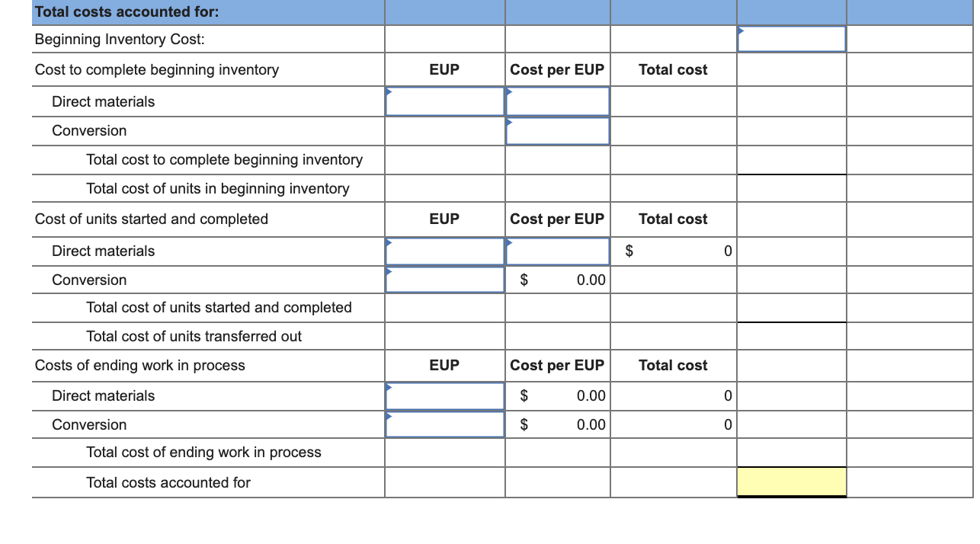Click the Total costs accounted for row label
This screenshot has width=980, height=544.
pyautogui.click(x=168, y=482)
